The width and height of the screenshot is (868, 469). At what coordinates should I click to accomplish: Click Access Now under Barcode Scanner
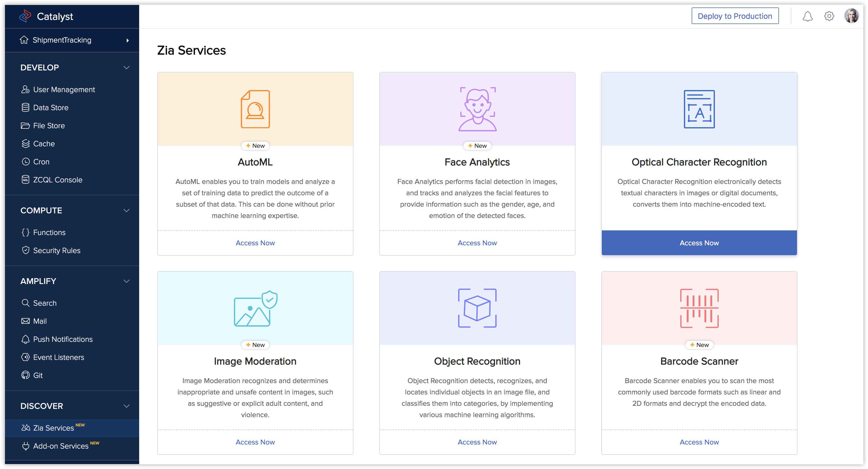tap(699, 442)
